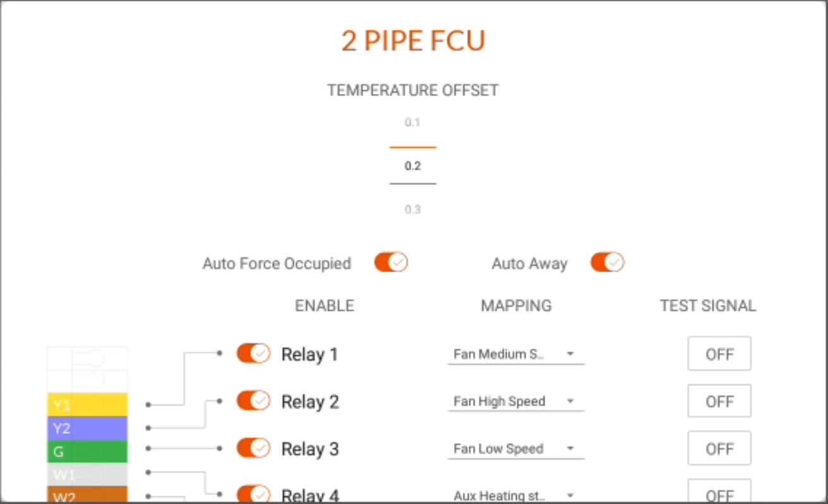
Task: Click the orange W2 terminal block
Action: (x=87, y=495)
